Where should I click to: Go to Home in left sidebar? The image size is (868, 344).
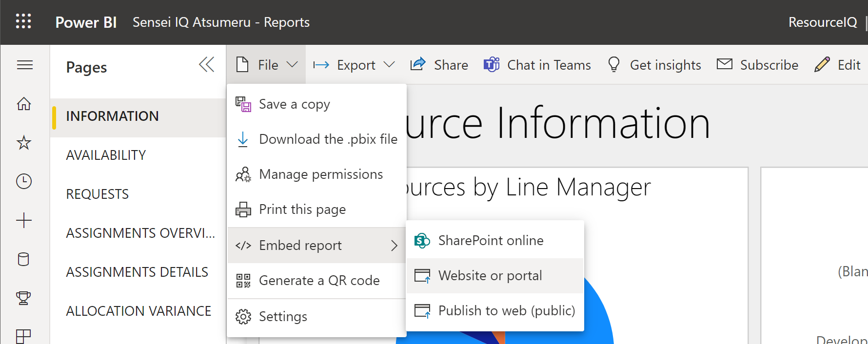[x=24, y=104]
